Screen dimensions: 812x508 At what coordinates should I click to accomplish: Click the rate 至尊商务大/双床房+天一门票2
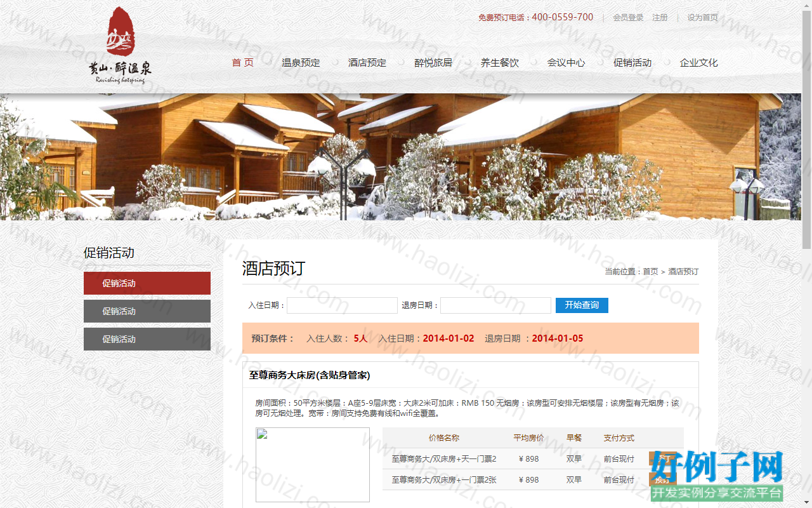point(444,459)
